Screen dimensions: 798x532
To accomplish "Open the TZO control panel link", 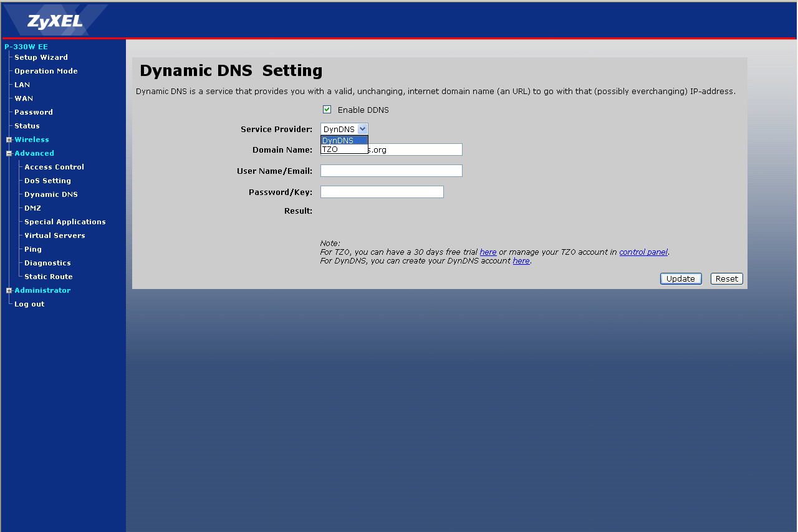I will [x=643, y=252].
